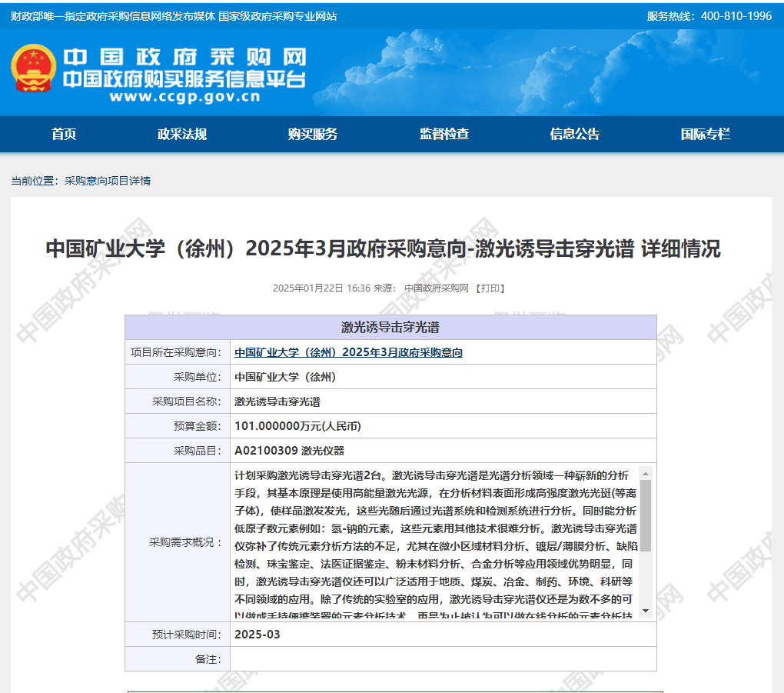The image size is (784, 693).
Task: Click breadcrumb text 采购意向项目详情
Action: [x=108, y=181]
